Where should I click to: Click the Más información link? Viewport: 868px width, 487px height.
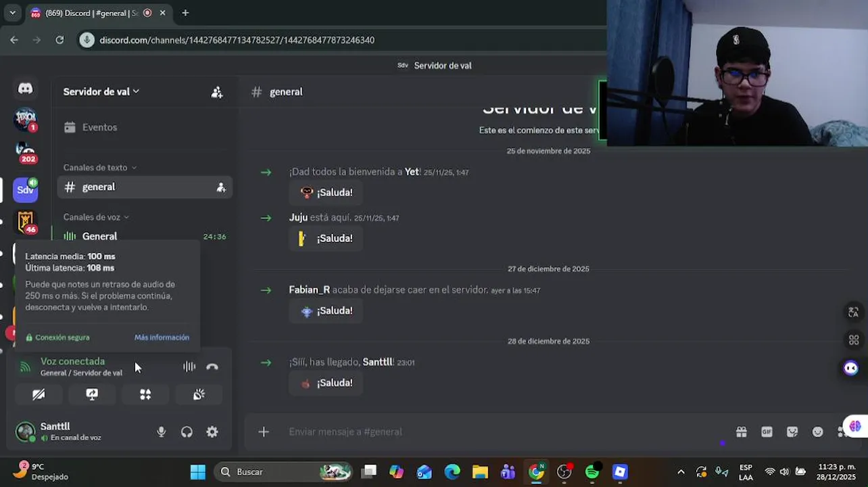(162, 338)
